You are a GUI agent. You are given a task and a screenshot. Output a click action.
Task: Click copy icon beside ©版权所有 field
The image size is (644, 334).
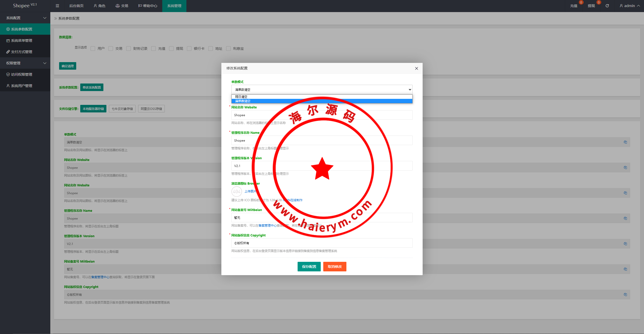pyautogui.click(x=625, y=295)
